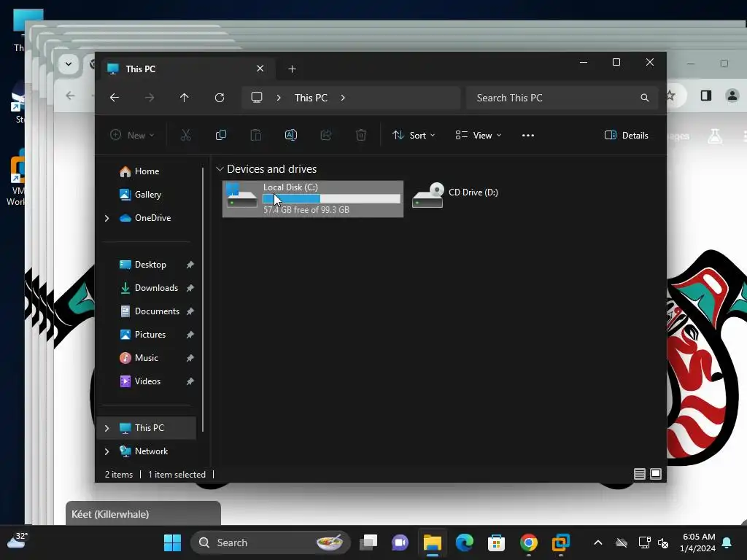
Task: Open the New dropdown menu
Action: (x=132, y=135)
